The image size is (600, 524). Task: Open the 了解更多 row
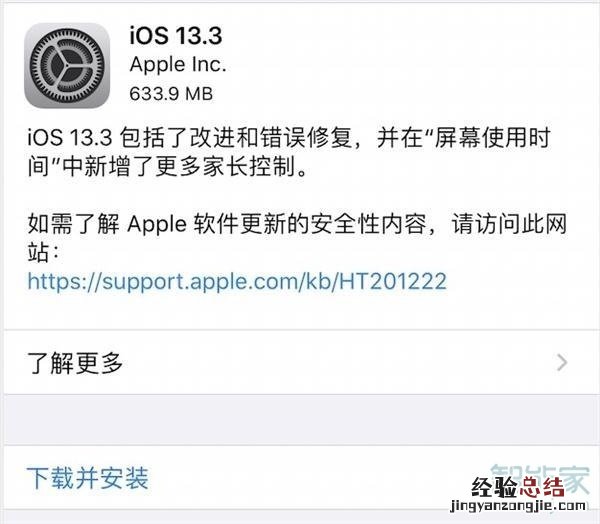coord(302,362)
